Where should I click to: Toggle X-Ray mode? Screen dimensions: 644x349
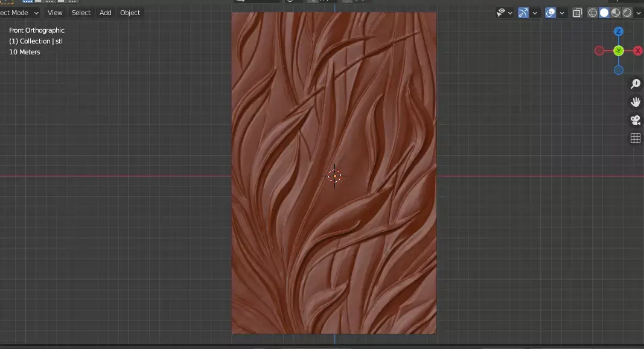pyautogui.click(x=578, y=13)
